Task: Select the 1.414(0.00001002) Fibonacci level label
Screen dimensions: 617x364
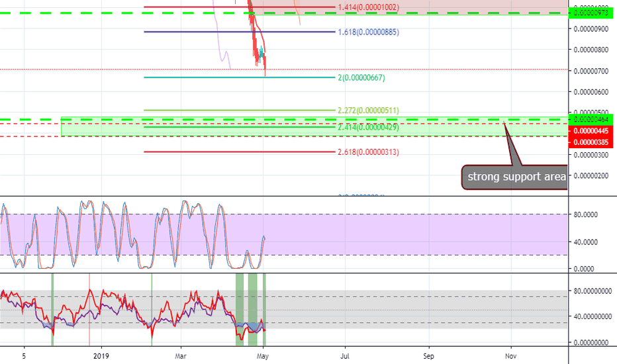Action: (x=368, y=7)
